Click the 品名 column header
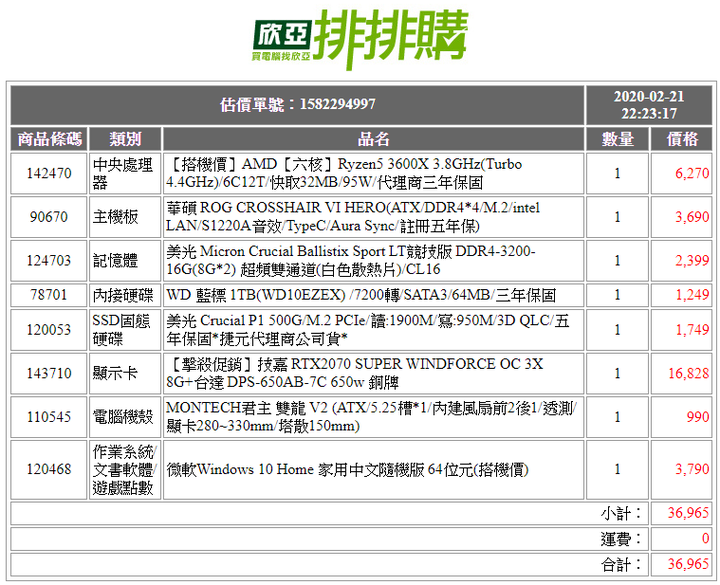The height and width of the screenshot is (585, 720). pos(373,139)
